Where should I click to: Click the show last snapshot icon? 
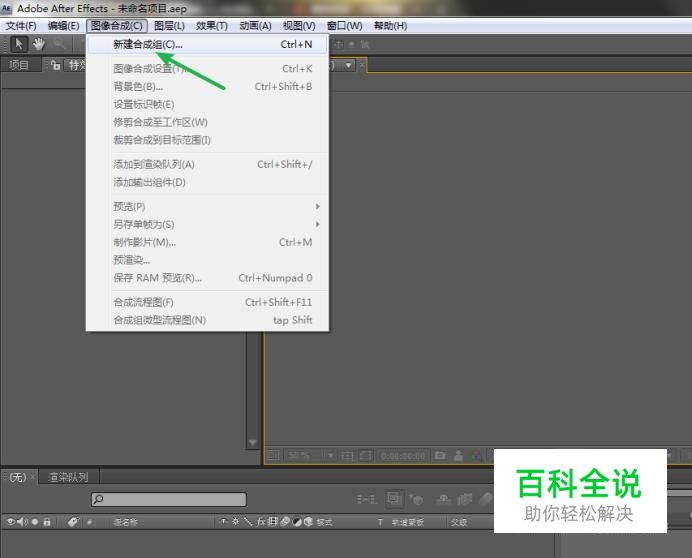click(x=459, y=455)
